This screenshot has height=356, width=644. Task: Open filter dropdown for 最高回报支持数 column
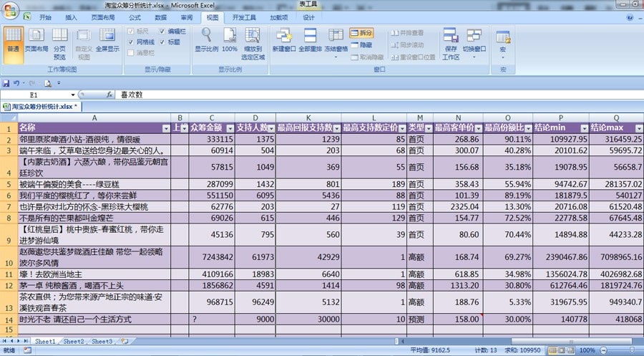(337, 129)
